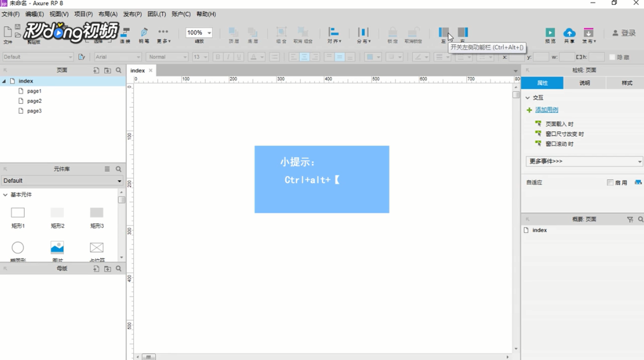Search in the Pages panel
Screen dimensions: 644x360
pos(118,70)
